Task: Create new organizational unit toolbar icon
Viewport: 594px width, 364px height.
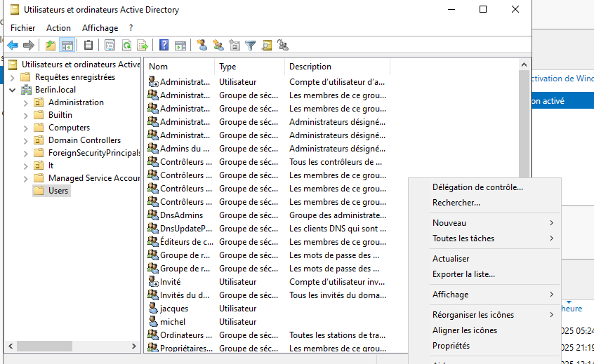Action: (235, 46)
